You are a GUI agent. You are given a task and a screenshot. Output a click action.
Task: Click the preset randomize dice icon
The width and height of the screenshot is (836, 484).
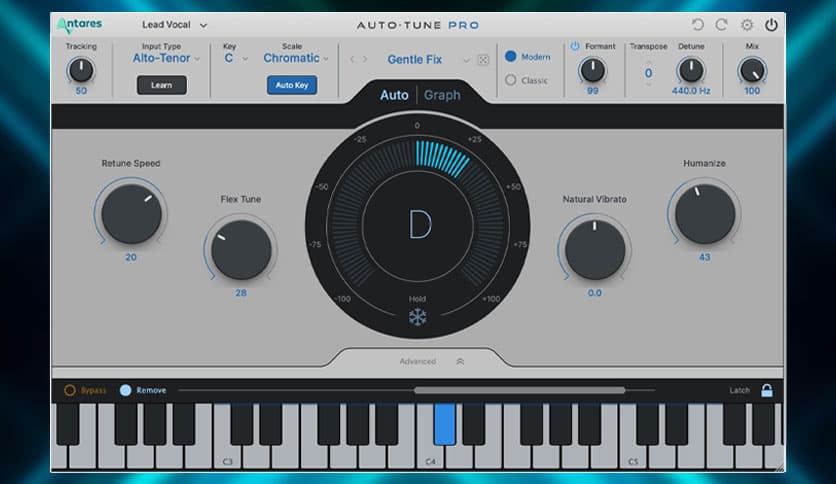[x=483, y=60]
